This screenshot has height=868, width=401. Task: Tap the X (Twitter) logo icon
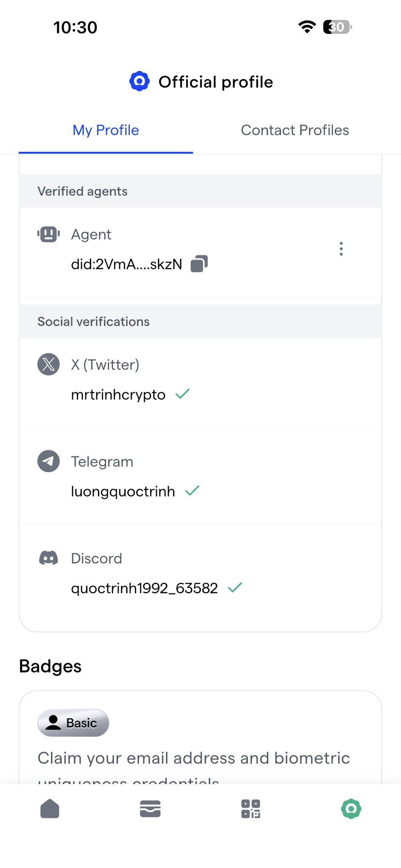(49, 364)
